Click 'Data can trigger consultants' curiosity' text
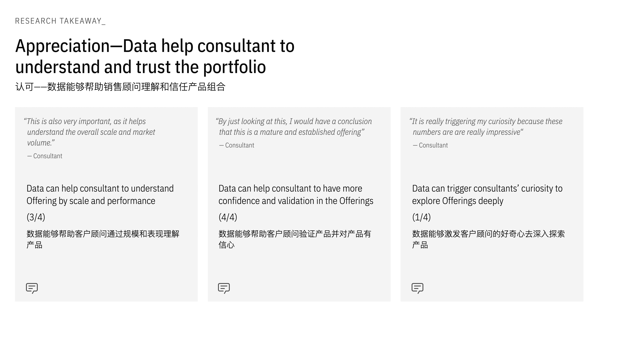Viewport: 644px width, 362px height. tap(487, 195)
